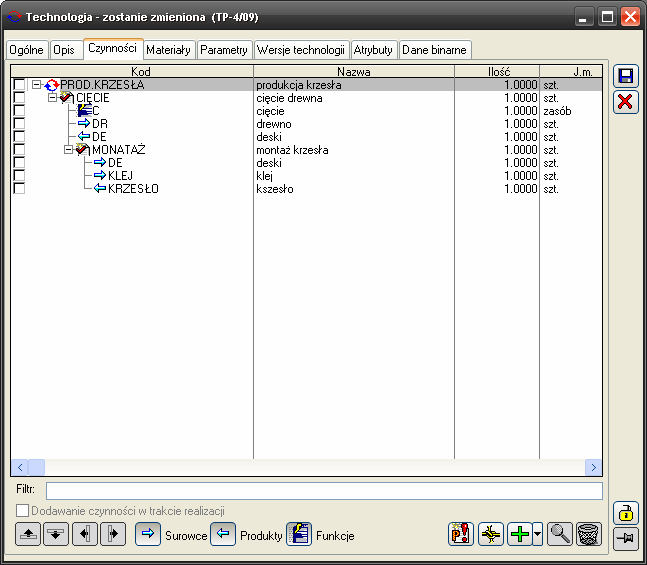
Task: Toggle the Produkty arrow button
Action: click(x=223, y=534)
